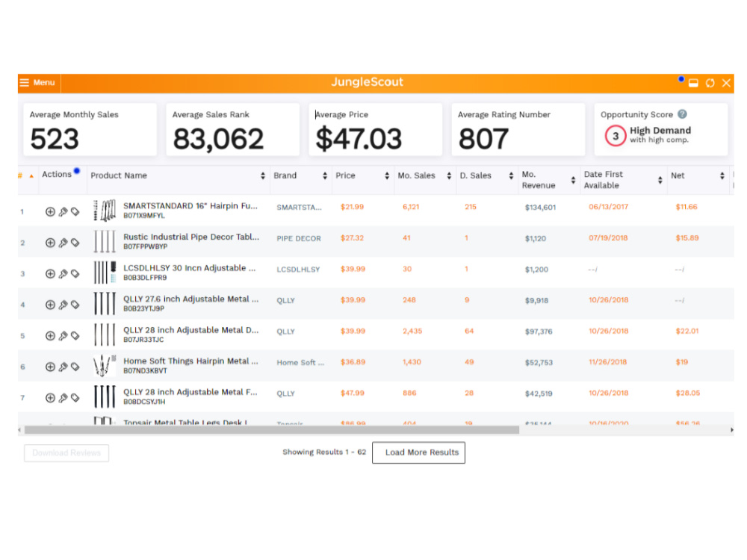Click the Load More Results button
747x560 pixels.
(x=419, y=452)
